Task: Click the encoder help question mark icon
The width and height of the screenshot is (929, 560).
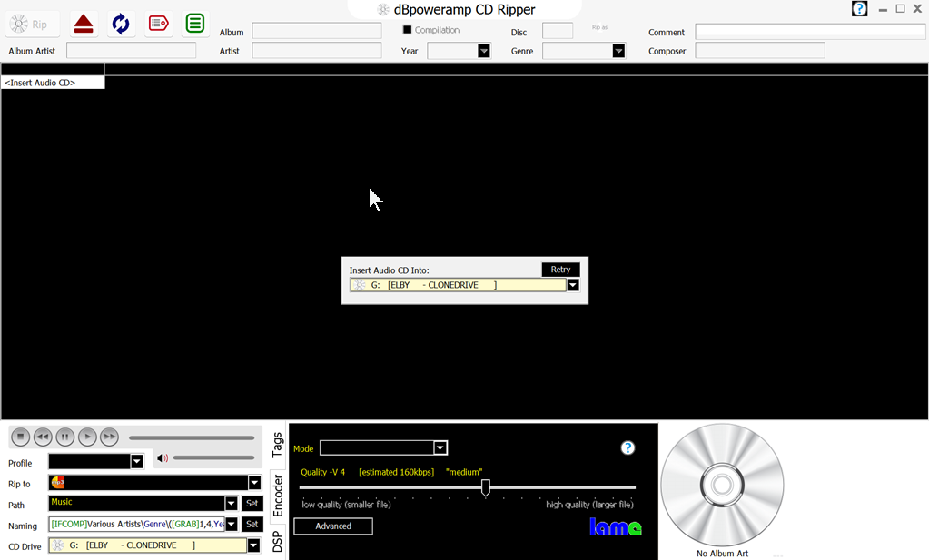Action: pos(627,447)
